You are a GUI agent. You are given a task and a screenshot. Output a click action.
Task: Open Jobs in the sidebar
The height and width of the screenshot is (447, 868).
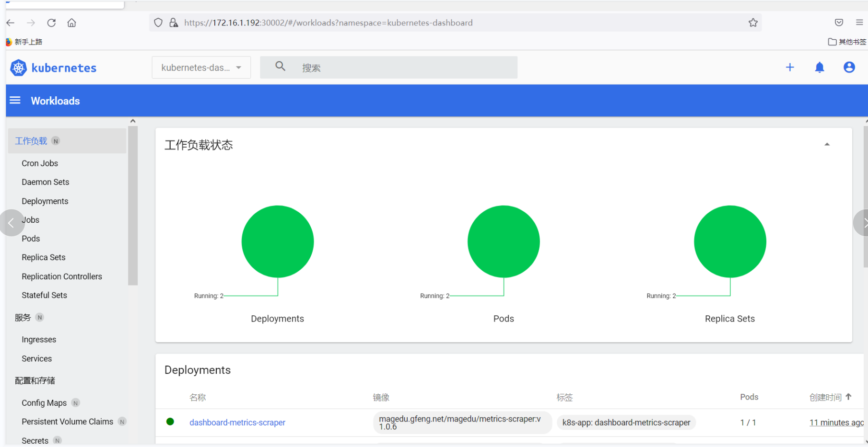[x=31, y=220]
